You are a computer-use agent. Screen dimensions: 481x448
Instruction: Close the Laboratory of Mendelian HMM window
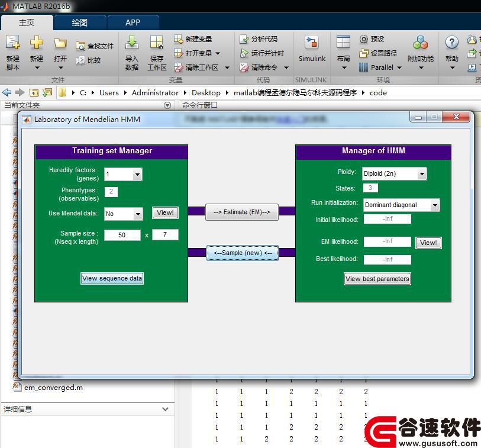[x=456, y=117]
